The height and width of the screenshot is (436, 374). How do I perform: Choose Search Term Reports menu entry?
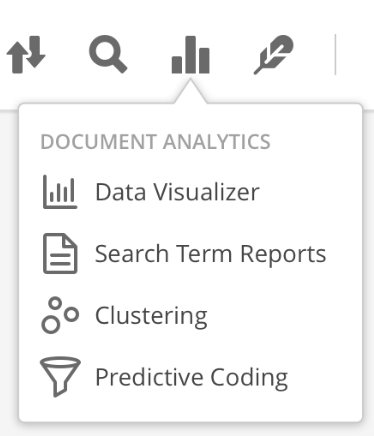[x=211, y=254]
